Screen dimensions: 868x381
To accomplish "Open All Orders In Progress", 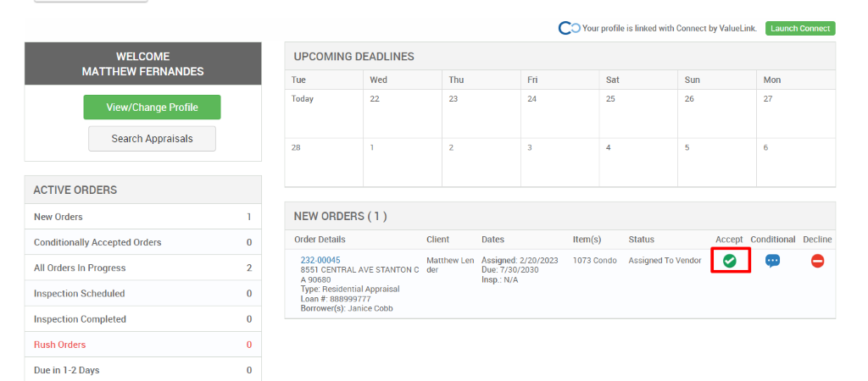I will 142,268.
